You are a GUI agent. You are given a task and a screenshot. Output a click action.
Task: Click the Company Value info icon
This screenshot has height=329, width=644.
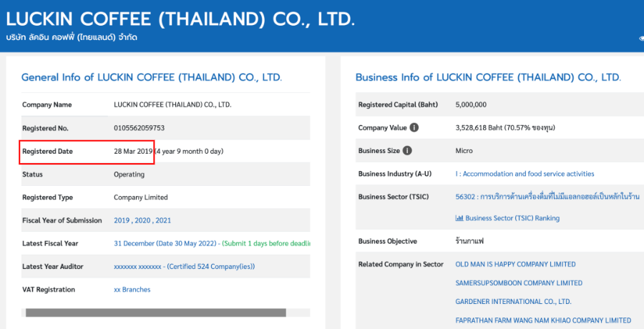pos(414,128)
